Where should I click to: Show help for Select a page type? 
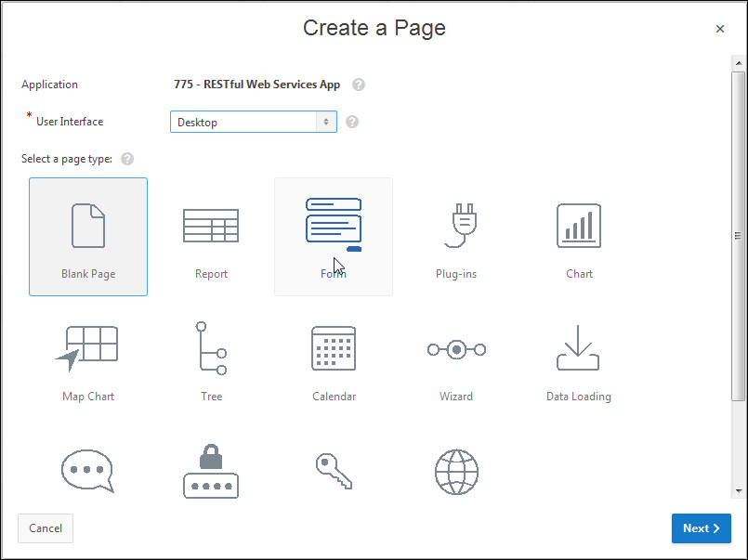[x=127, y=159]
